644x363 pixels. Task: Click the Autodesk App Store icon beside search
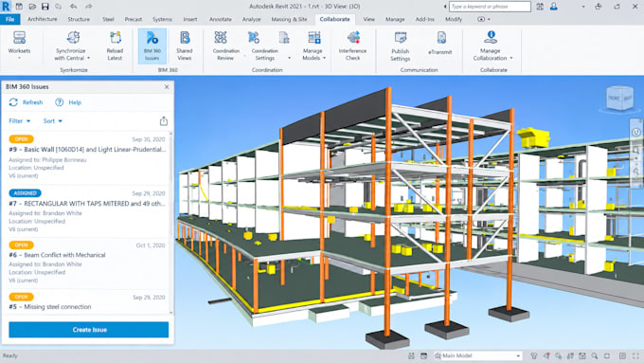pyautogui.click(x=540, y=7)
